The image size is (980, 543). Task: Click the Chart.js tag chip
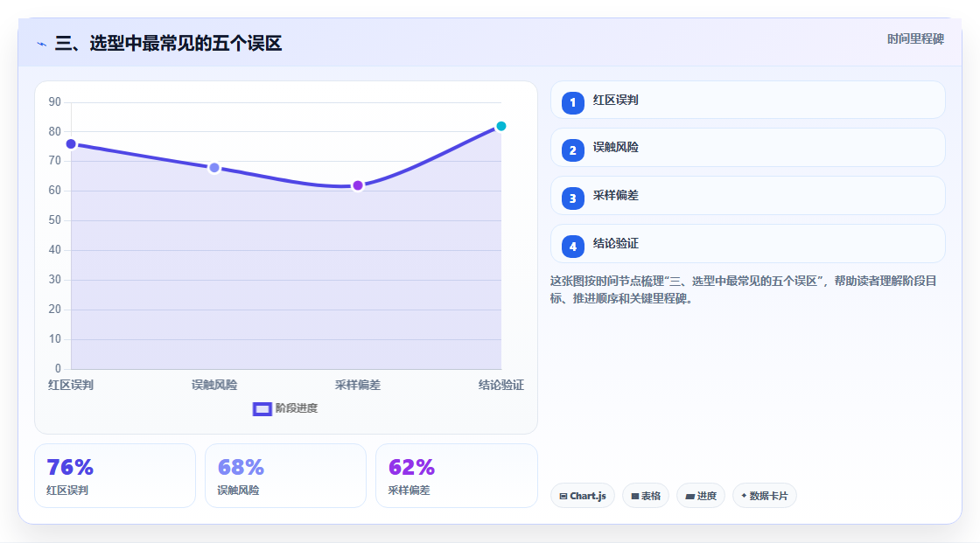583,496
